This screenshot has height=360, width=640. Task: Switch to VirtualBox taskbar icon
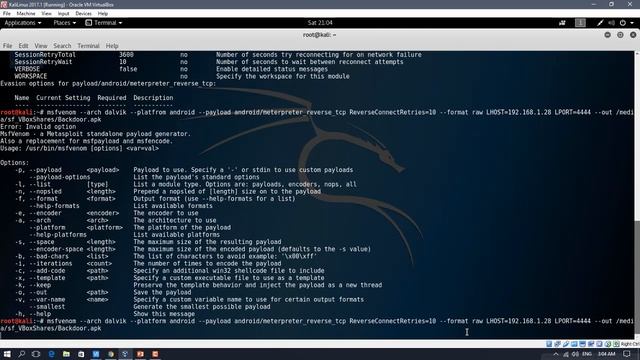pyautogui.click(x=125, y=354)
